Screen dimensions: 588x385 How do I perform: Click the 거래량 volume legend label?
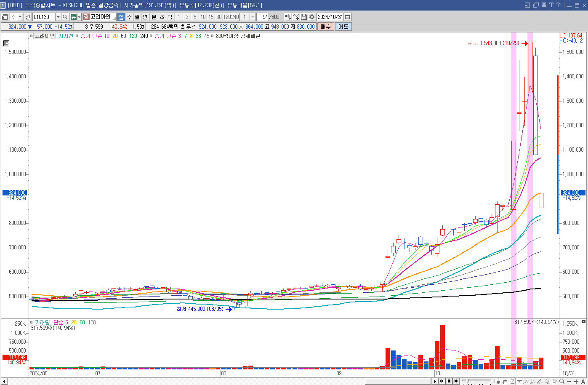[42, 322]
